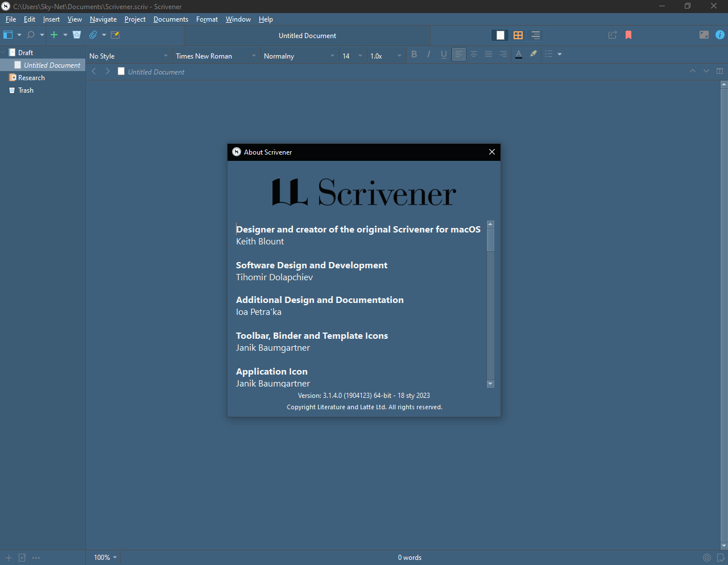
Task: Select the single Document view mode
Action: [499, 35]
